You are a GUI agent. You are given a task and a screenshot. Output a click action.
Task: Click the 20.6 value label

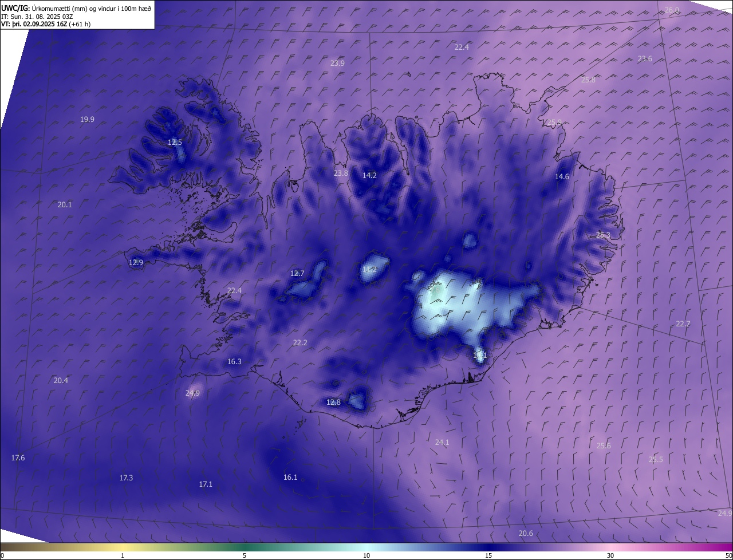click(526, 533)
